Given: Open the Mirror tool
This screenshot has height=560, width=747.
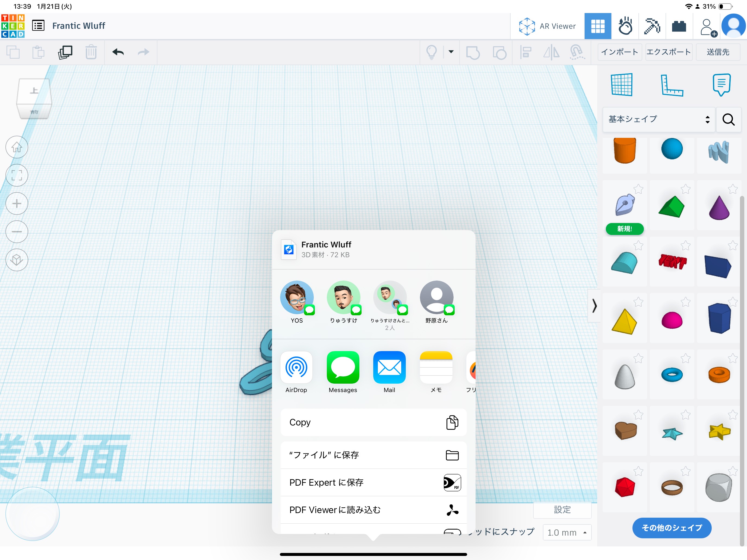Looking at the screenshot, I should [551, 52].
